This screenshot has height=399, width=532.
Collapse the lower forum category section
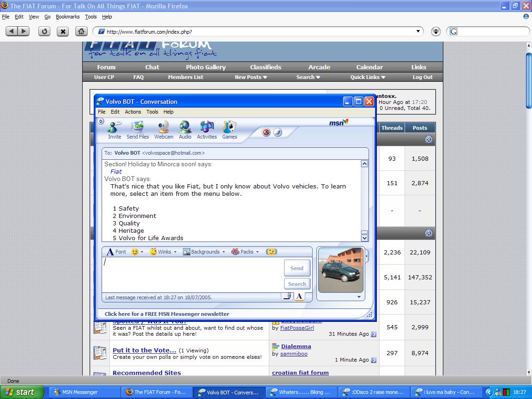429,233
